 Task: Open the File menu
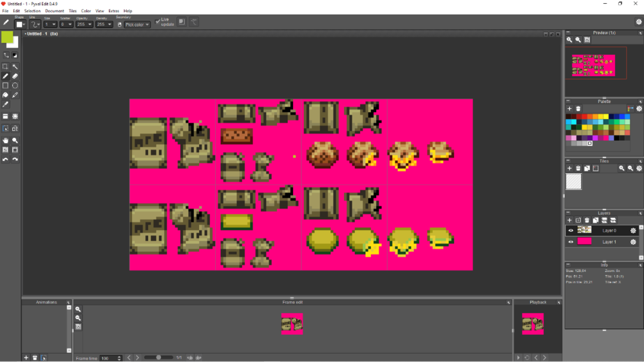pyautogui.click(x=5, y=11)
